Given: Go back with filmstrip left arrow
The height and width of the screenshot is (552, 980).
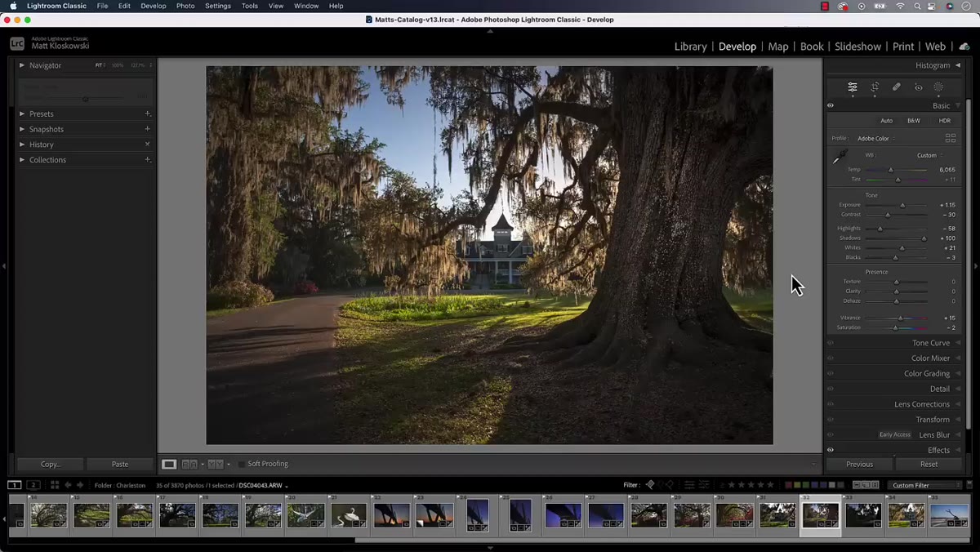Looking at the screenshot, I should [68, 485].
